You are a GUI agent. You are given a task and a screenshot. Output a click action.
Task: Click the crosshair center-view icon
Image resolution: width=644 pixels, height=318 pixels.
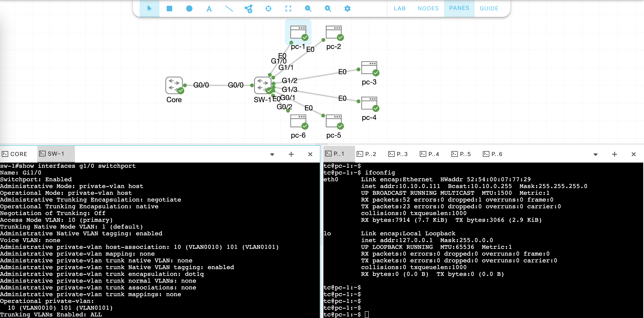click(268, 9)
